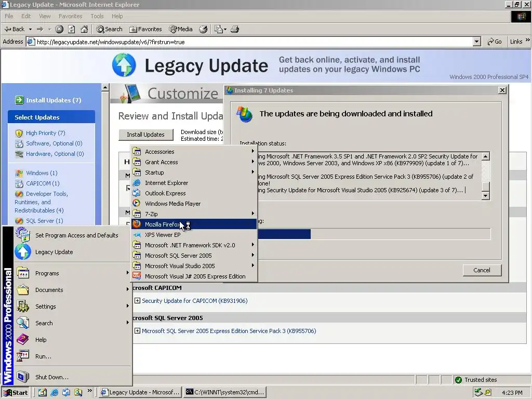The height and width of the screenshot is (399, 532).
Task: Open the Software, Optional (0) link
Action: [x=54, y=143]
